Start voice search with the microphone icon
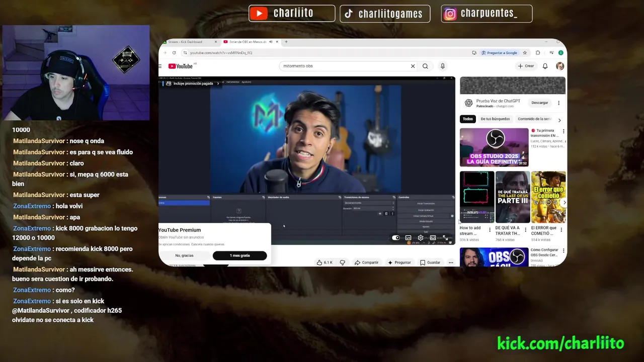Viewport: 644px width, 362px height. click(443, 66)
